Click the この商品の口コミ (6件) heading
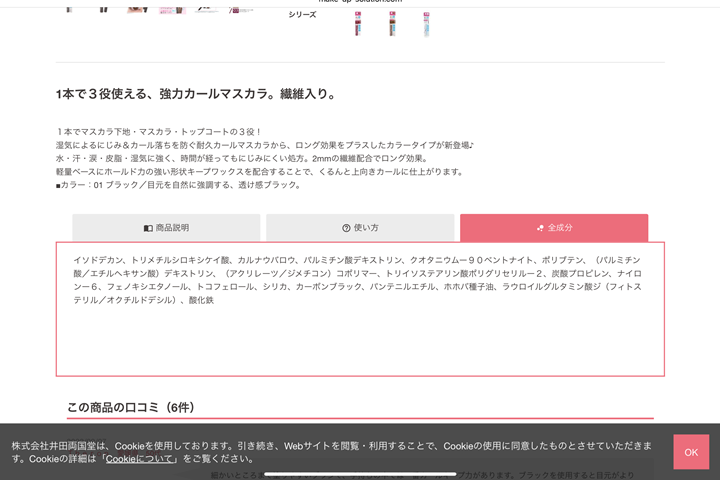Screen dimensions: 720x480 click(130, 407)
